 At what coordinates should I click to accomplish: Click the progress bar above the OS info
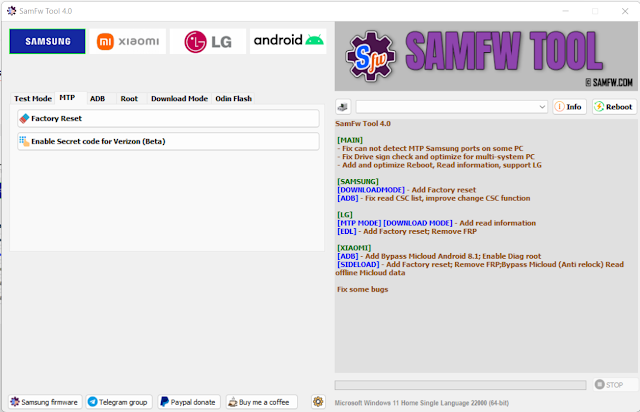pos(460,385)
